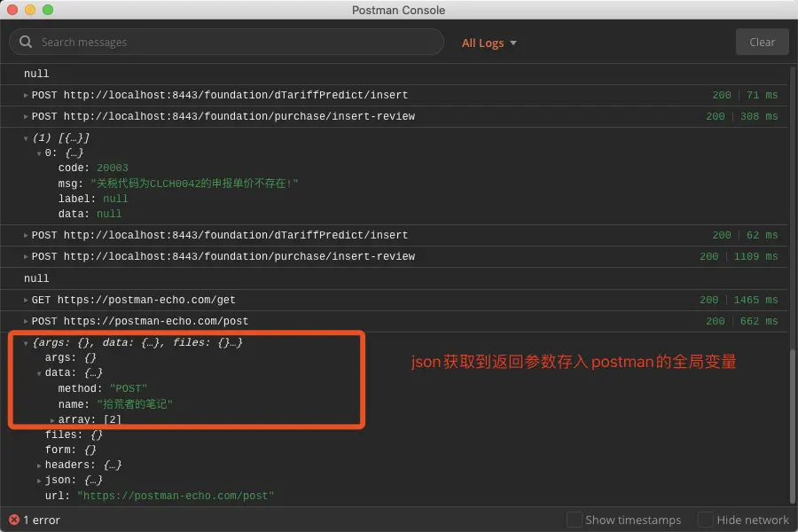
Task: Clear the console with Clear button
Action: click(x=762, y=43)
